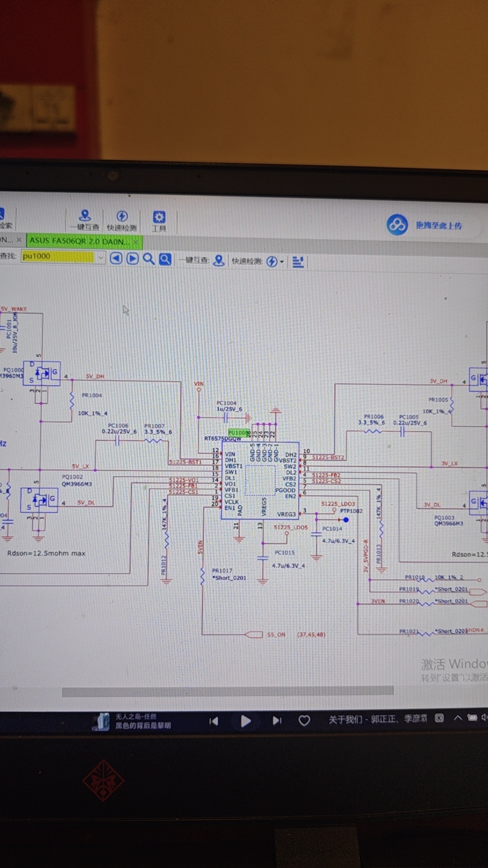Click the pu1000 search input field
Viewport: 488px width, 868px height.
pyautogui.click(x=58, y=256)
